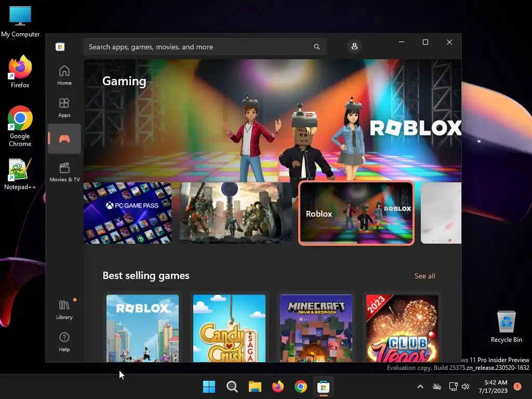This screenshot has width=532, height=399.
Task: Click Microsoft Store taskbar icon
Action: coord(323,387)
